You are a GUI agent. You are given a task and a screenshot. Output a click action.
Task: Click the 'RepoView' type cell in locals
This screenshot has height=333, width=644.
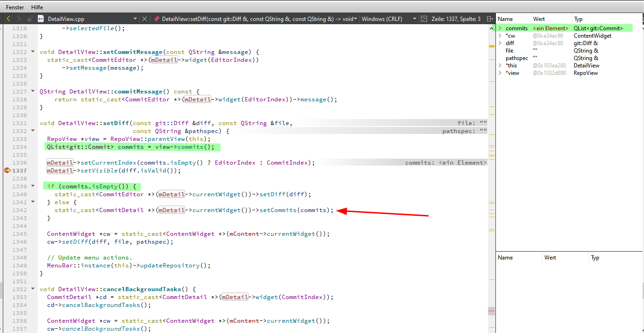click(x=586, y=73)
